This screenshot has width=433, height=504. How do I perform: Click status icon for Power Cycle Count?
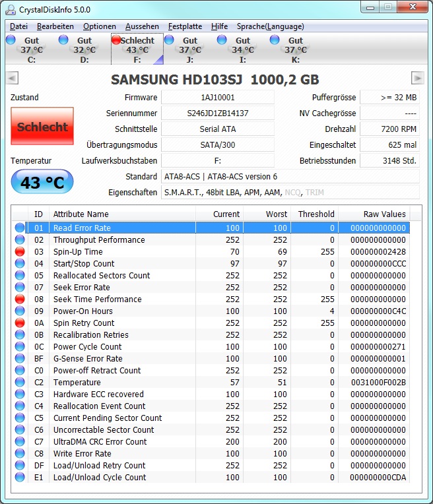[20, 346]
